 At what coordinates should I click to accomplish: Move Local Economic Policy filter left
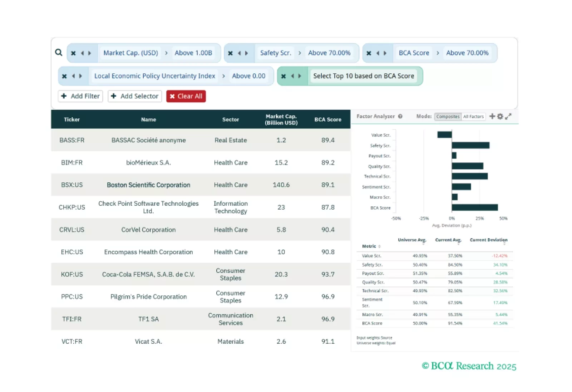[x=73, y=76]
